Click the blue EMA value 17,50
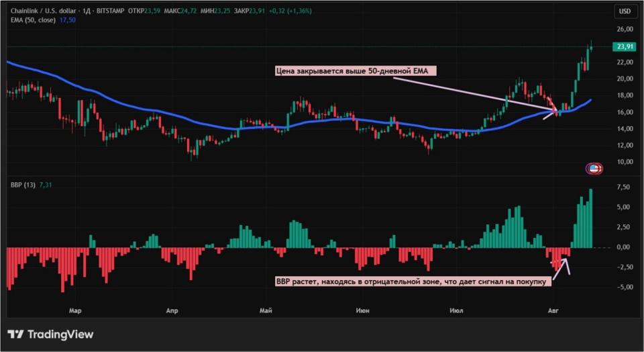 67,19
